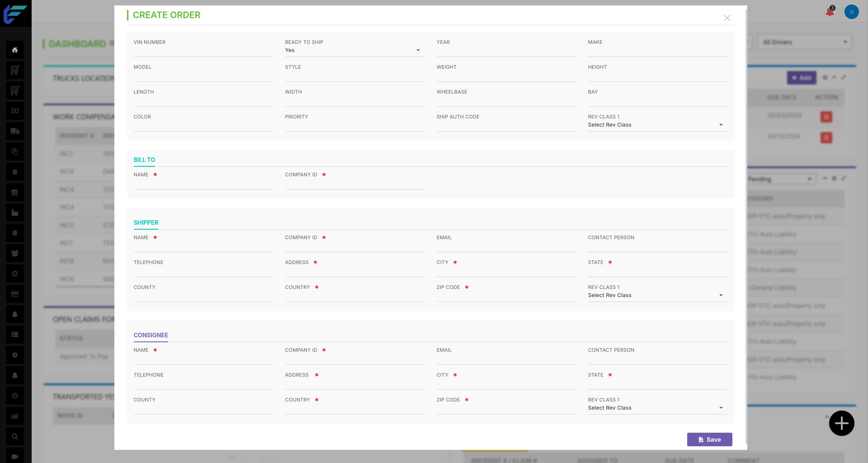Click the Consignee Telephone field
The width and height of the screenshot is (868, 463).
(203, 384)
